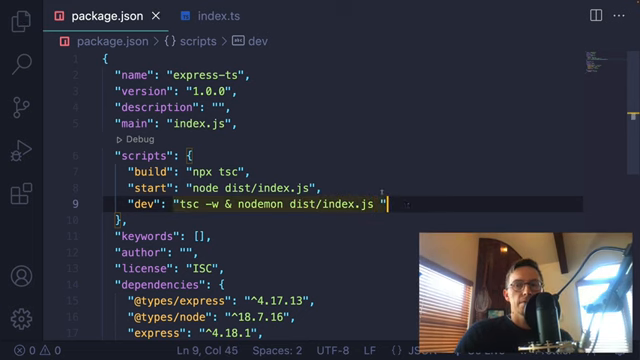This screenshot has height=360, width=640.
Task: Click the webcam video overlay
Action: click(x=526, y=293)
